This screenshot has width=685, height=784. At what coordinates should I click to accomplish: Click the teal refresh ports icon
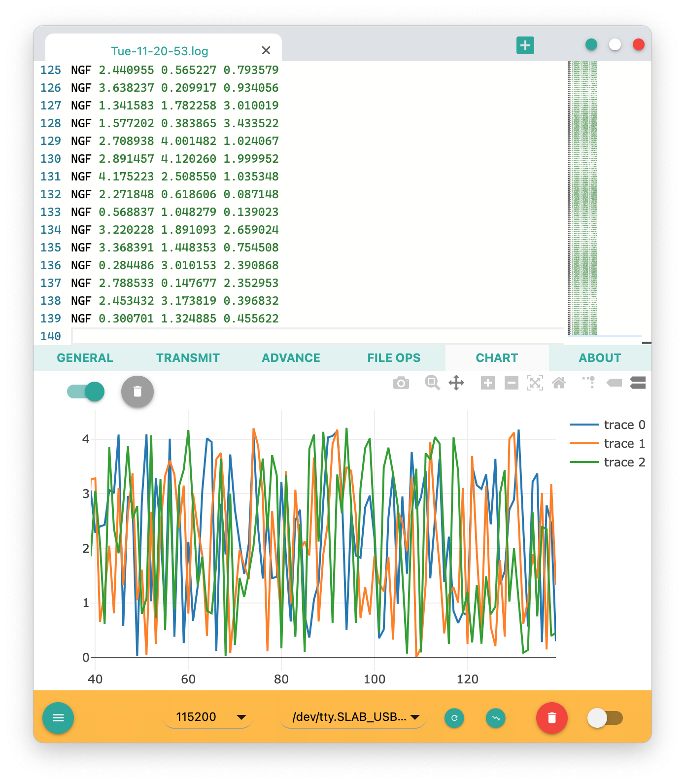(x=454, y=718)
